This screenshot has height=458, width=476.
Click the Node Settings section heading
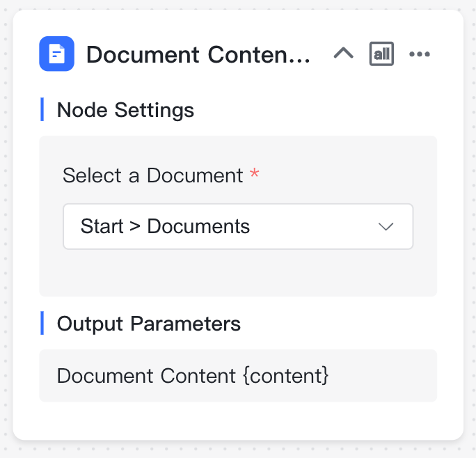click(x=125, y=110)
